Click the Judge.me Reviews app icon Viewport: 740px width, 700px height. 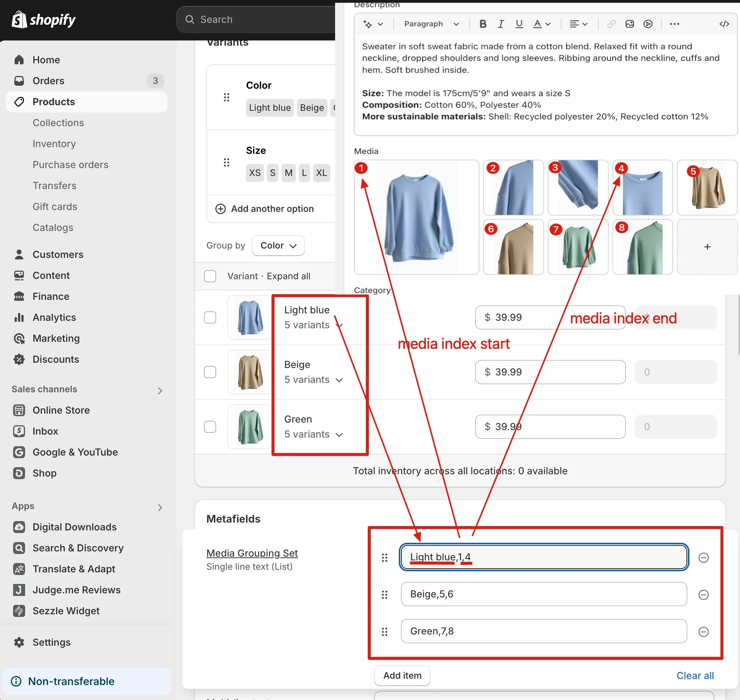point(19,590)
